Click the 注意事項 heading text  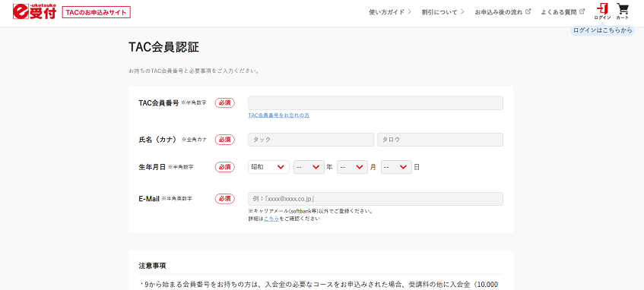(x=152, y=266)
